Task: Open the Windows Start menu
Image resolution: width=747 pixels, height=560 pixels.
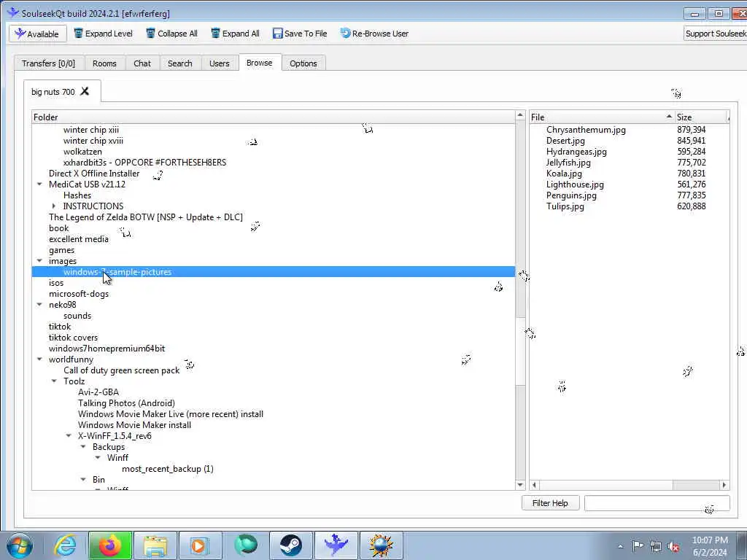Action: pos(20,545)
